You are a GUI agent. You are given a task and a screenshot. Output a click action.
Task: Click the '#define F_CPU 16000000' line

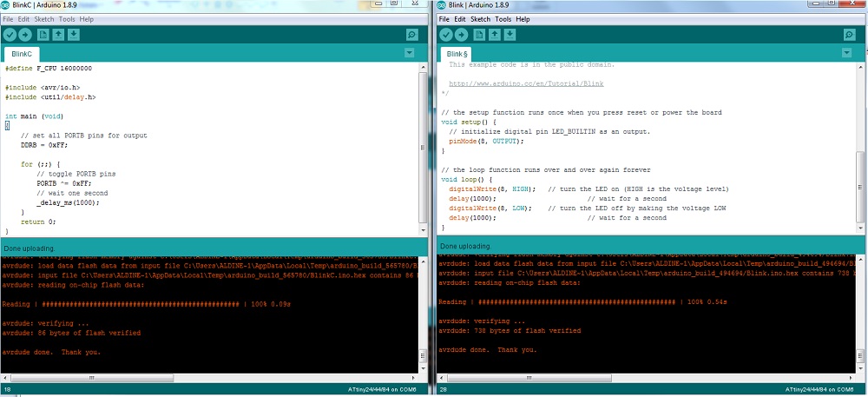click(x=49, y=69)
